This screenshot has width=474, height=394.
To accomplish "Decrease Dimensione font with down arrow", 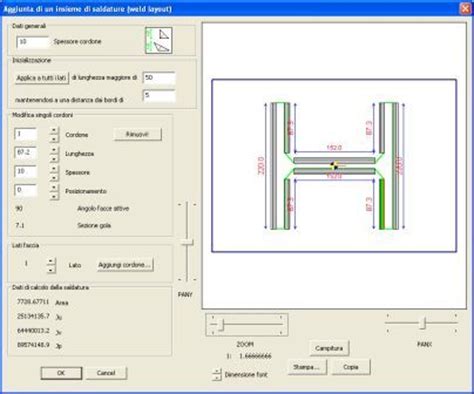I will coord(217,378).
